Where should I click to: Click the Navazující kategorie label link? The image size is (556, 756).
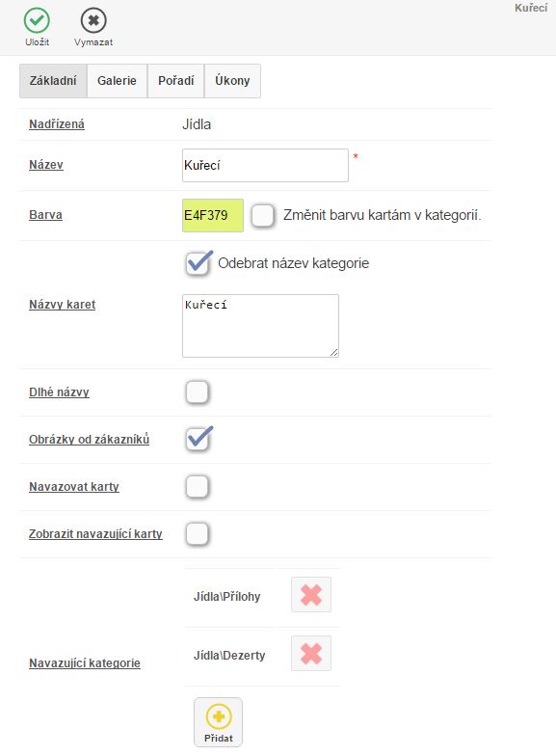point(85,663)
